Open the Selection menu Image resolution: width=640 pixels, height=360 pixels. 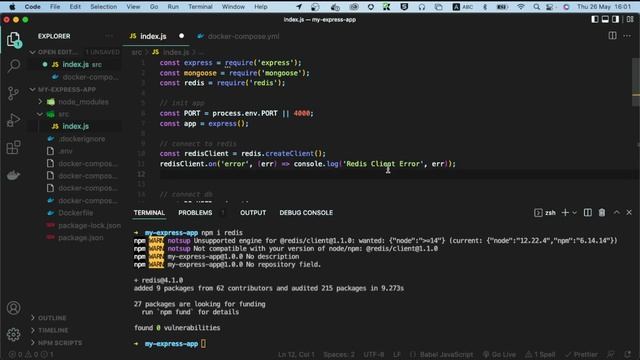(x=103, y=7)
